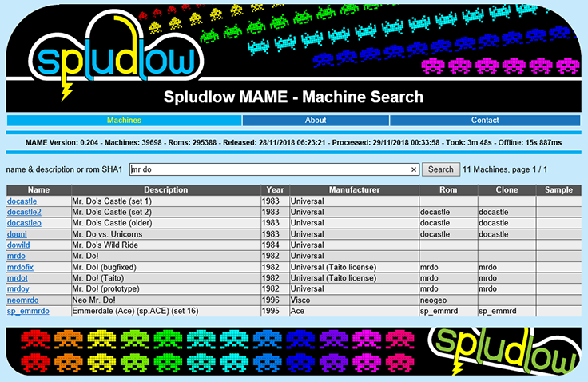The height and width of the screenshot is (382, 588).
Task: Select 'Mr. Do's Castle (older)' description
Action: pyautogui.click(x=112, y=223)
